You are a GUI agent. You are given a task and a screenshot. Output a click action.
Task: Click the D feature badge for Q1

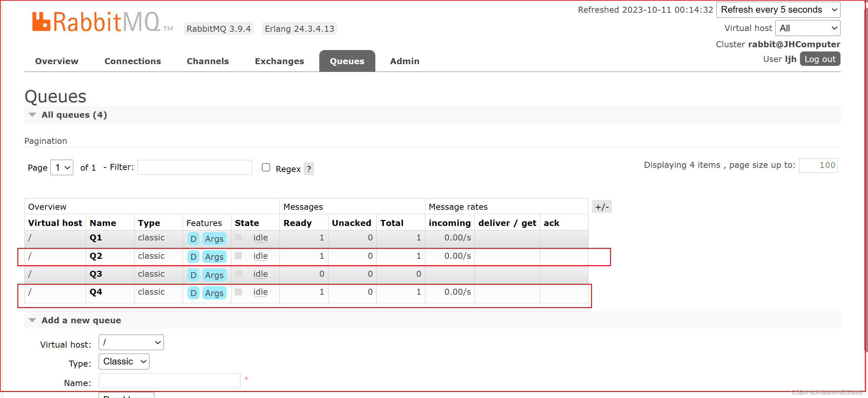click(x=193, y=239)
